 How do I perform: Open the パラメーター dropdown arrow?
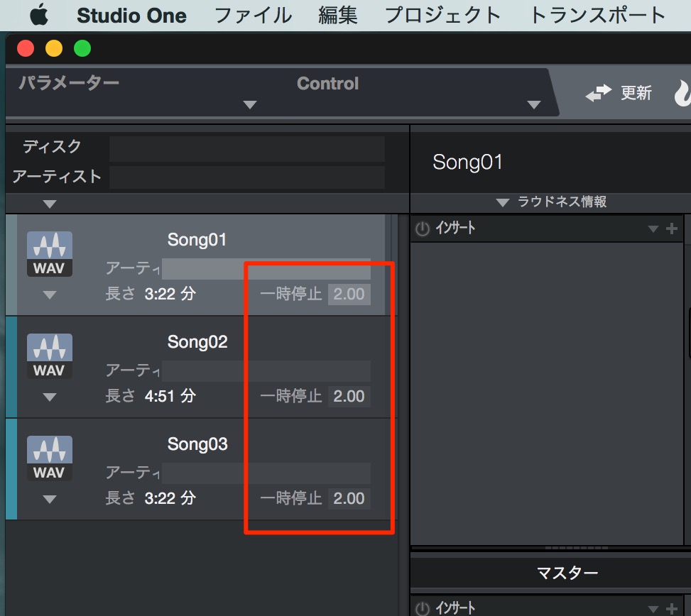250,105
